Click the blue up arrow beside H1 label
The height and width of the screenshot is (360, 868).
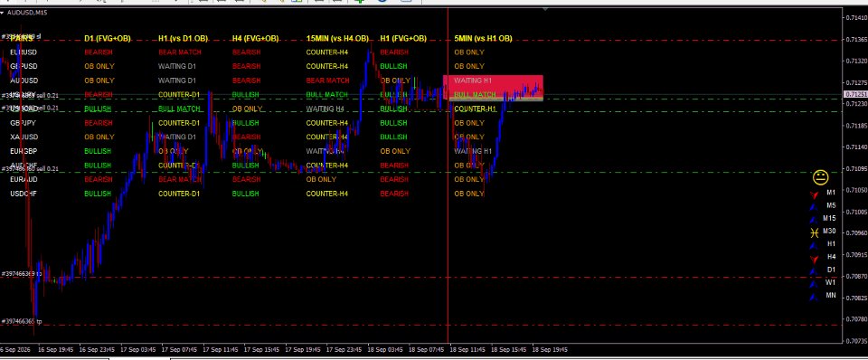point(814,245)
